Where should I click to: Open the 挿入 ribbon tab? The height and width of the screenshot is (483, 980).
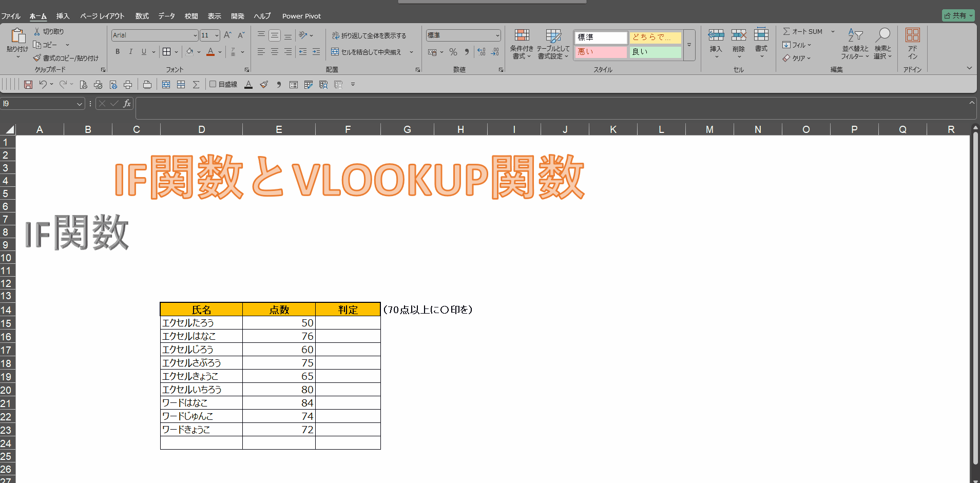click(x=63, y=16)
